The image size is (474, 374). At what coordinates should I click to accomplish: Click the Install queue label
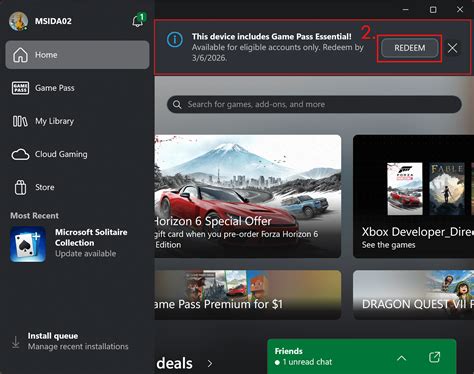(x=53, y=336)
